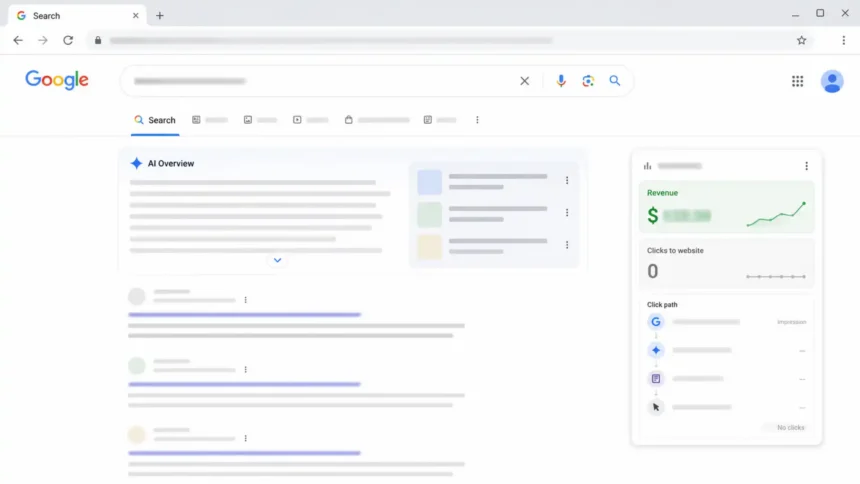Click the Revenue card
Screen dimensions: 860x484
tap(726, 207)
